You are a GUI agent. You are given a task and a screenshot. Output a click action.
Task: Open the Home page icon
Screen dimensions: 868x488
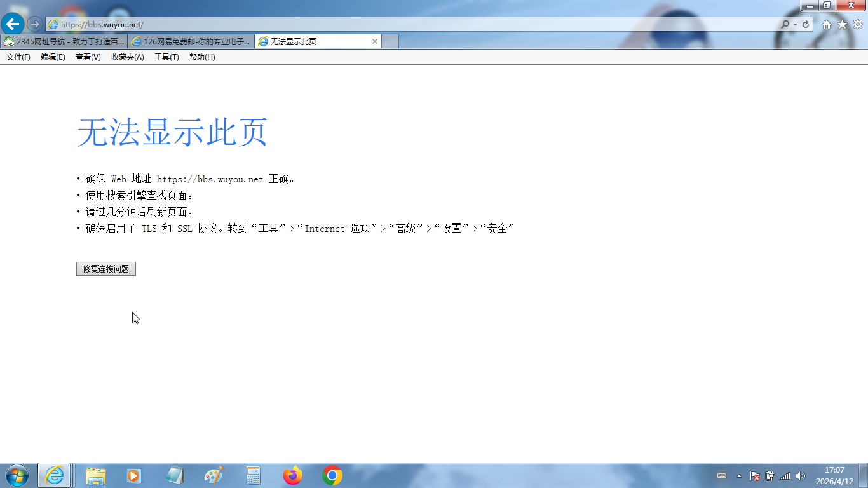827,24
